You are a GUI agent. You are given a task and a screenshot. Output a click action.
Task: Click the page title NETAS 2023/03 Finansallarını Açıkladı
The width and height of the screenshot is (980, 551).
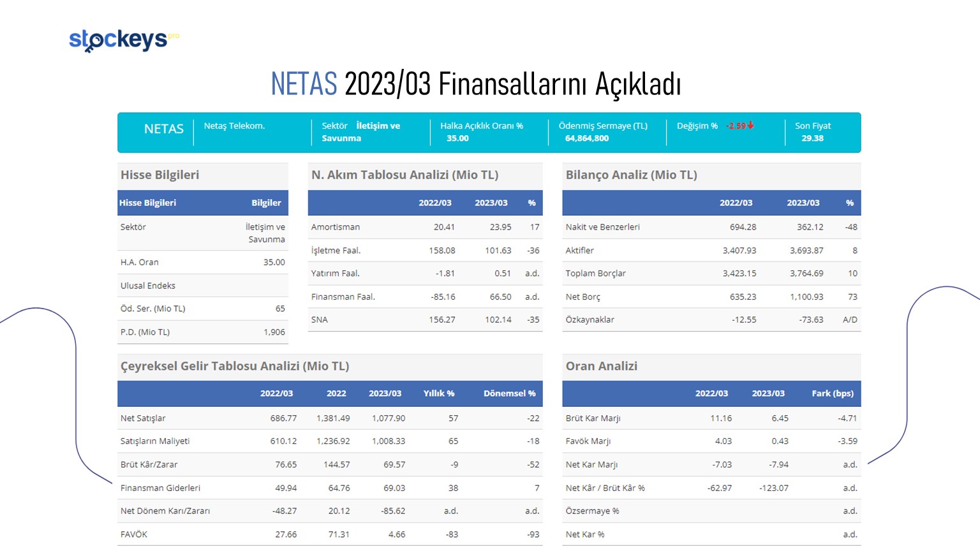[476, 84]
